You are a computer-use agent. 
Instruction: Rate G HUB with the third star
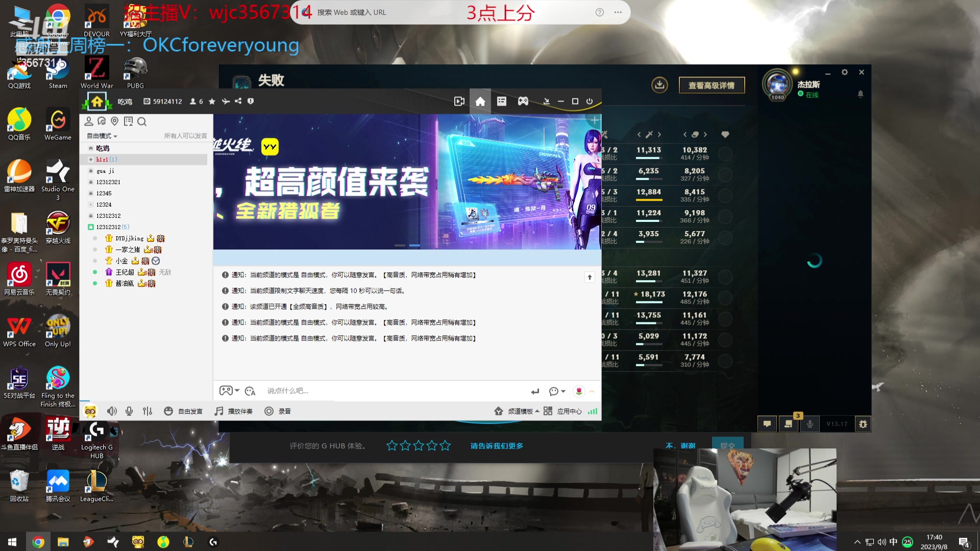pyautogui.click(x=419, y=446)
